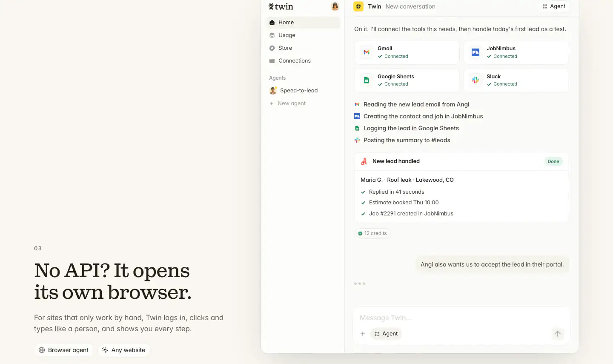Viewport: 613px width, 364px height.
Task: Click the Angi icon in New lead handled
Action: click(x=364, y=161)
